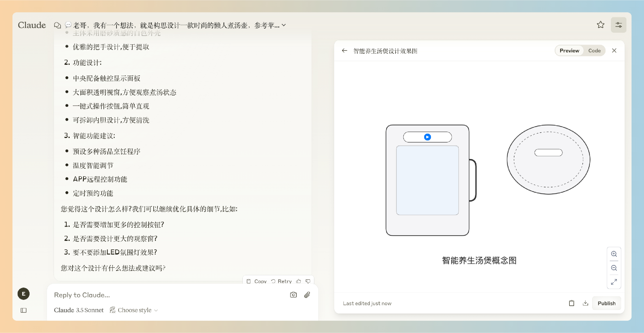644x333 pixels.
Task: Star this conversation
Action: (x=600, y=25)
